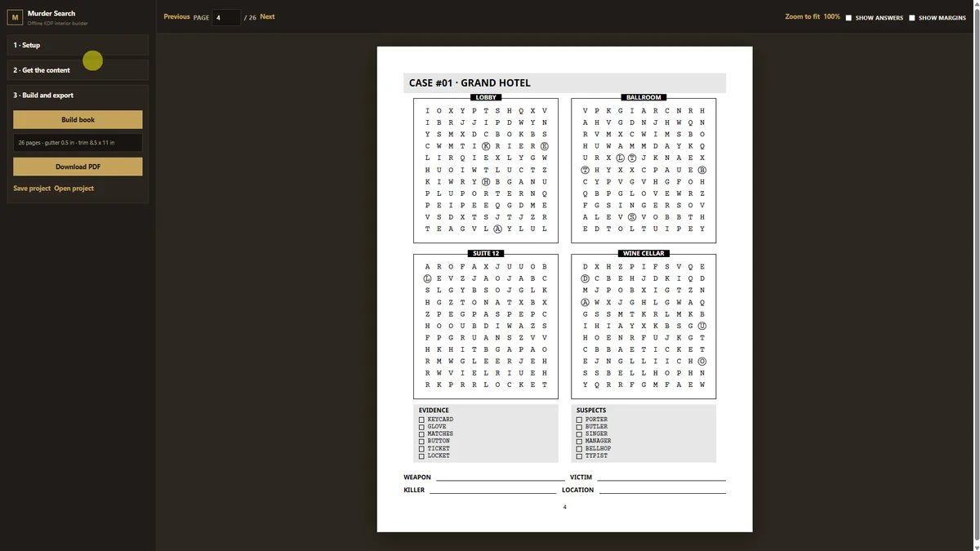Enable the Show Margins checkbox
Image resolution: width=980 pixels, height=551 pixels.
tap(912, 18)
